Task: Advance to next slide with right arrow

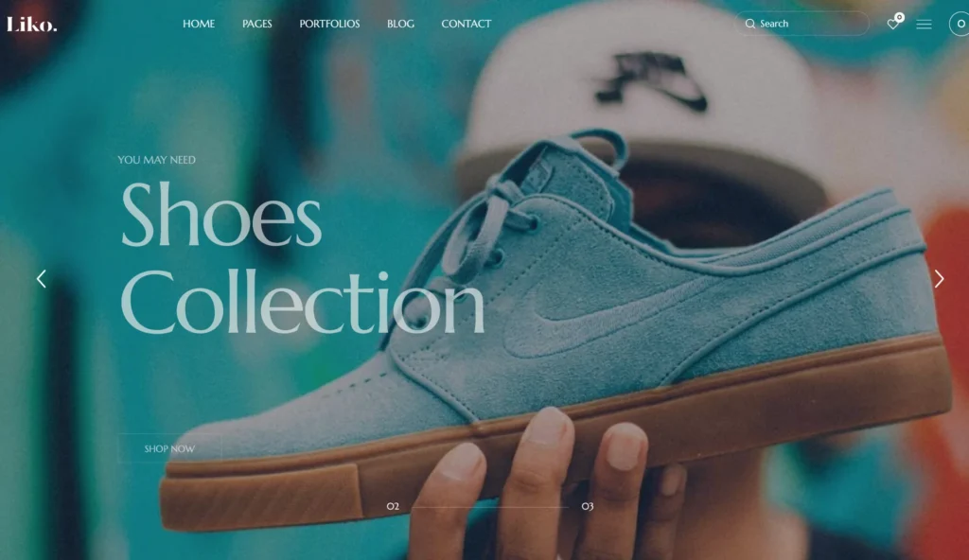Action: [x=939, y=279]
